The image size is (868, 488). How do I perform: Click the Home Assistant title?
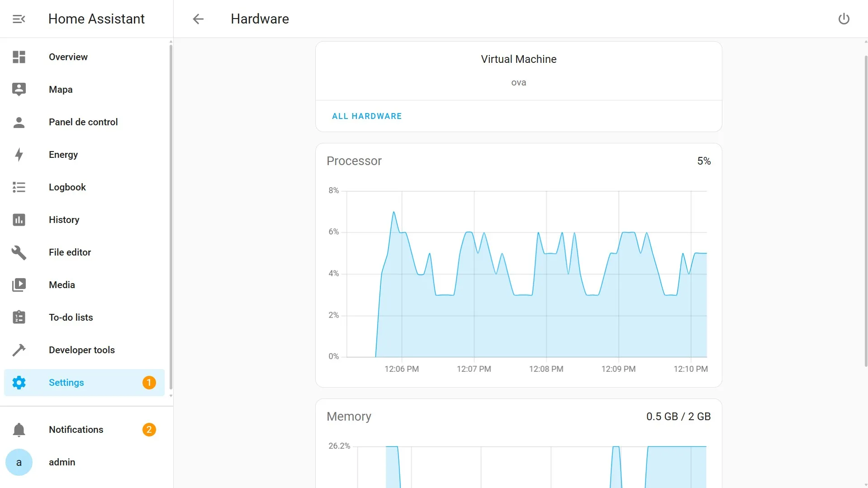pos(96,19)
